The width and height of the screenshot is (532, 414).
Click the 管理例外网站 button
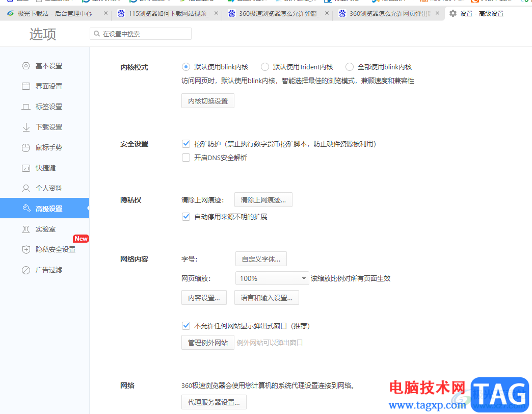click(207, 343)
